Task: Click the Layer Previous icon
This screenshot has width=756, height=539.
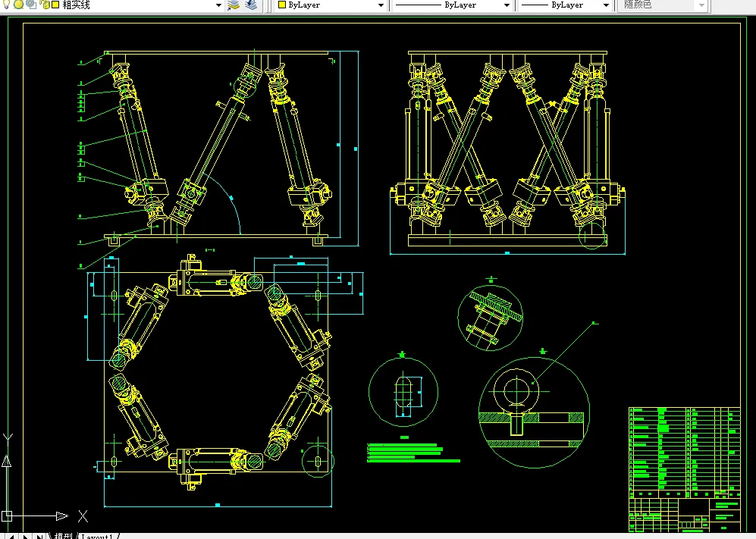Action: (251, 5)
